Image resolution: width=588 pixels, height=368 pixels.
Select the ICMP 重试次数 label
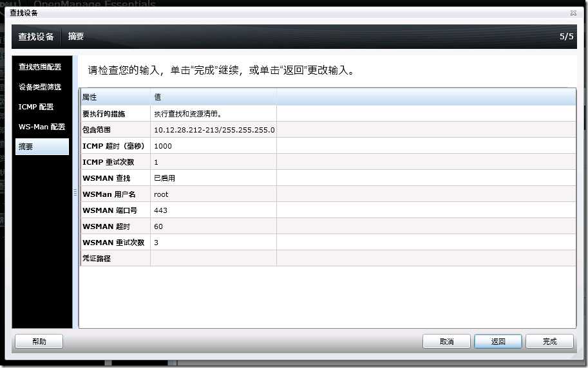[x=108, y=162]
